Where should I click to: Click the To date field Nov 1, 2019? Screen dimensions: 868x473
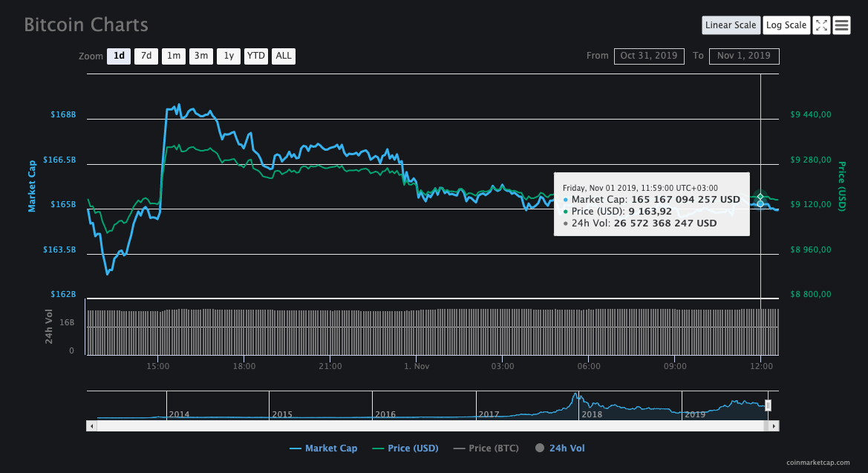pyautogui.click(x=744, y=56)
